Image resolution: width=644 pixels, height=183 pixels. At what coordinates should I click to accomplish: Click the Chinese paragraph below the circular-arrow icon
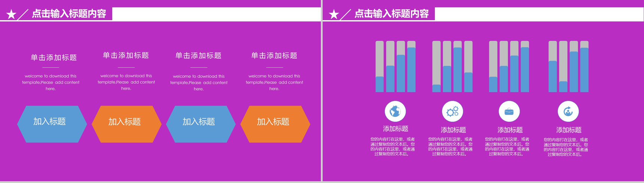566,147
